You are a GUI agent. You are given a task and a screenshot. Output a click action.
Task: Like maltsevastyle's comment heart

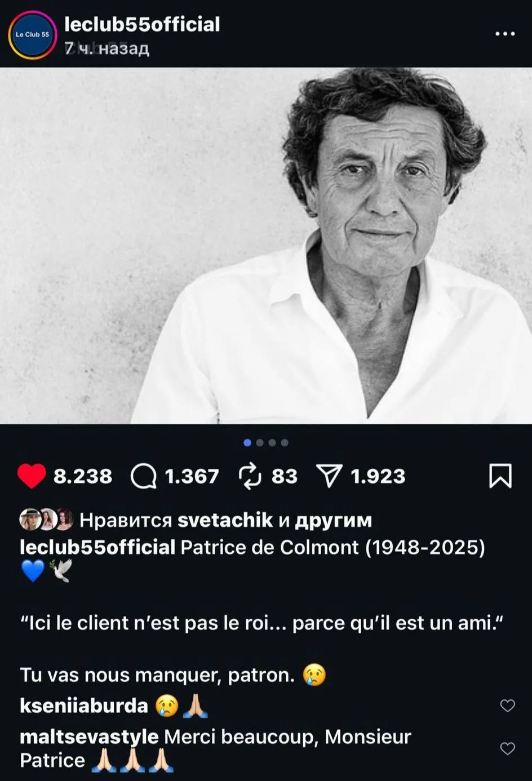(x=508, y=748)
